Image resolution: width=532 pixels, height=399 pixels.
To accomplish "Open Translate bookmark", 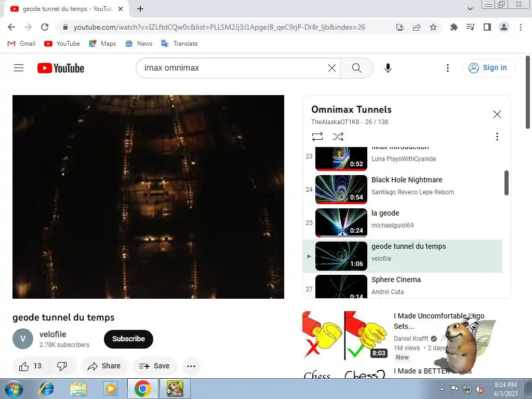I will [179, 44].
